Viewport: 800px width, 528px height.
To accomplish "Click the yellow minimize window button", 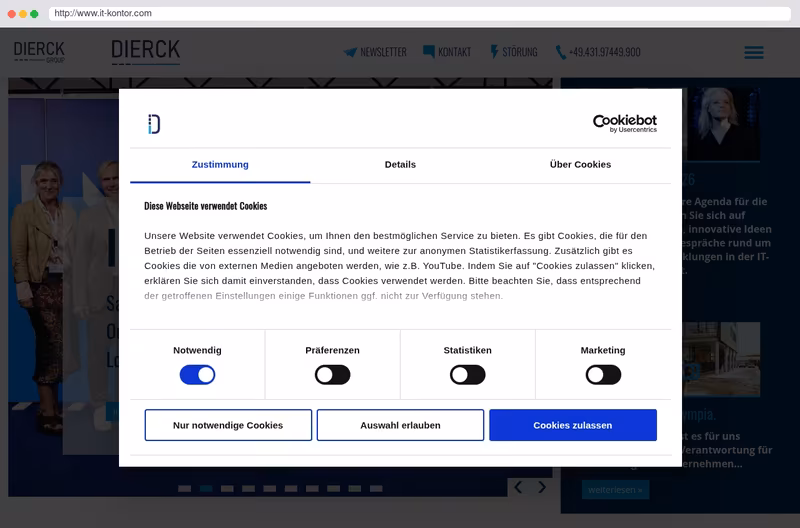I will 23,14.
